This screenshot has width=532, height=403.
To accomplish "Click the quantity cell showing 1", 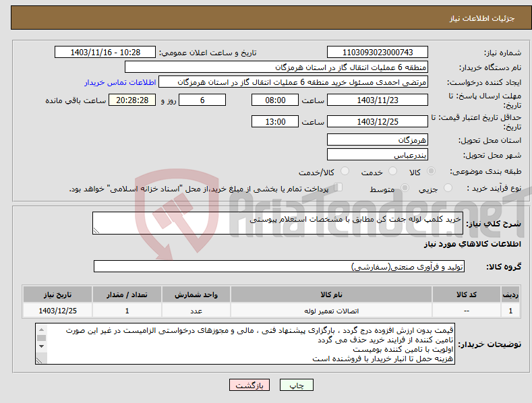I will point(127,311).
